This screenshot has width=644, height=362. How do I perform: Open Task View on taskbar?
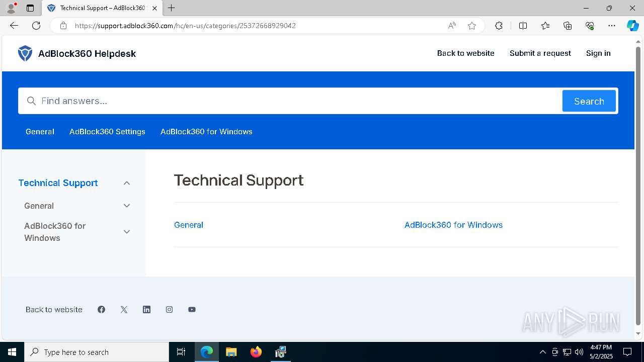click(181, 352)
